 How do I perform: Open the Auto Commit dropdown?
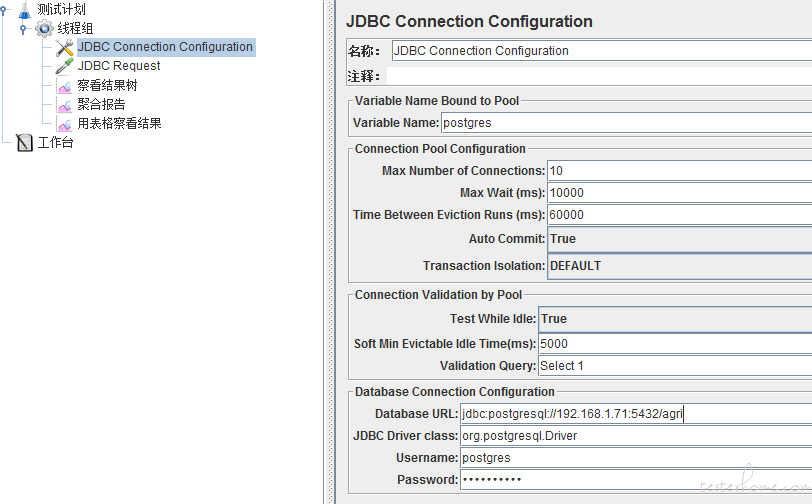pyautogui.click(x=679, y=239)
